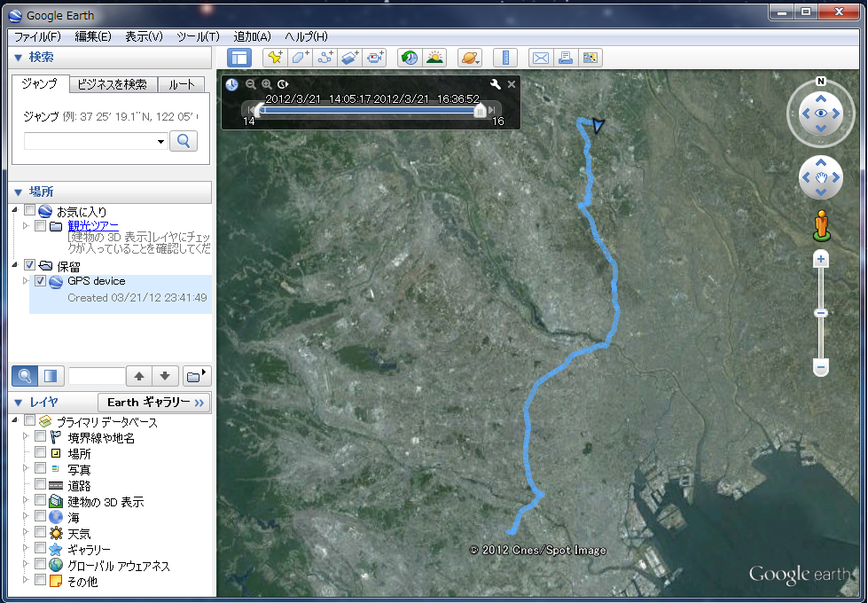Open the Earth ギャラリー button
The height and width of the screenshot is (603, 868).
[154, 403]
